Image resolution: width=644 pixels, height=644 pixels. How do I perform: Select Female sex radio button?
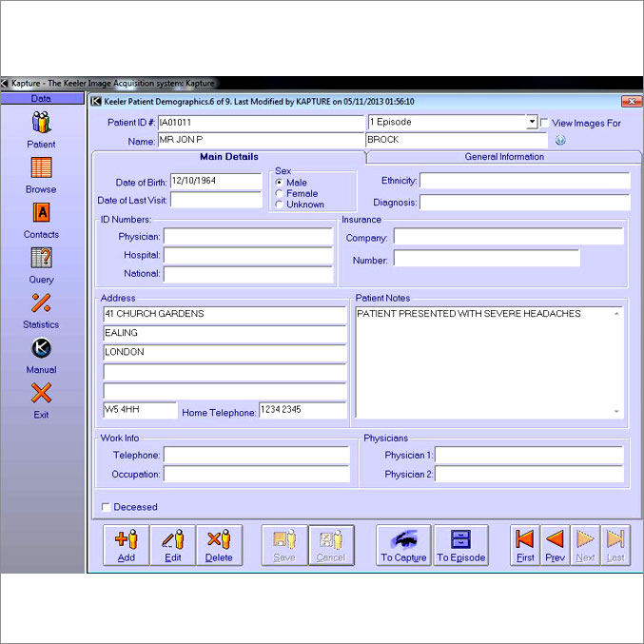pyautogui.click(x=280, y=193)
